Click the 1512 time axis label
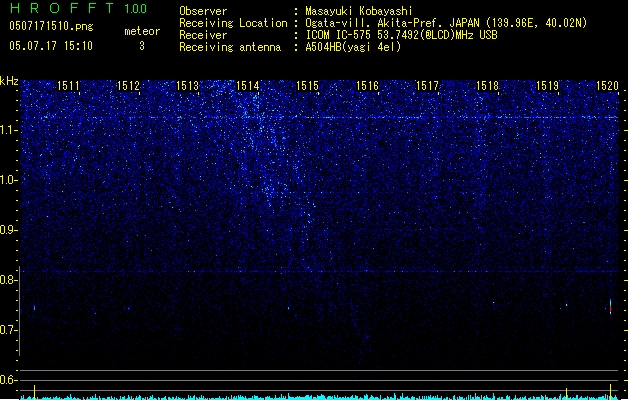The width and height of the screenshot is (629, 400). click(128, 86)
